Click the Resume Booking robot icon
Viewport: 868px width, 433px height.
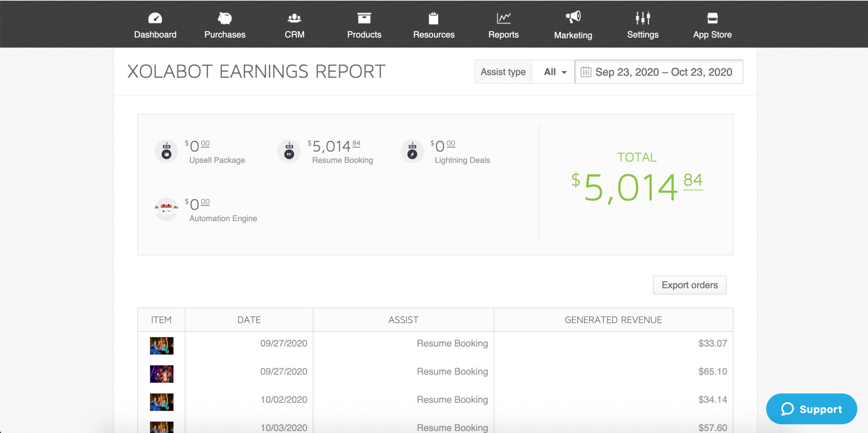289,151
